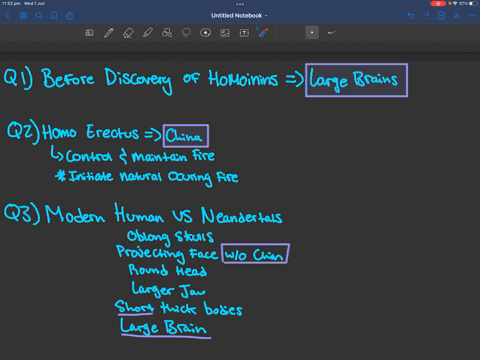Tap the boxed 'China' handwriting
The height and width of the screenshot is (360, 480).
click(186, 136)
